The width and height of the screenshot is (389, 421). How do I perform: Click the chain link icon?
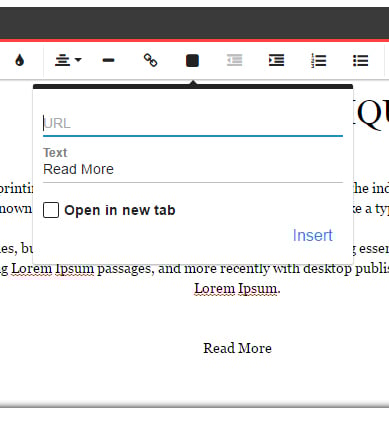pos(150,61)
